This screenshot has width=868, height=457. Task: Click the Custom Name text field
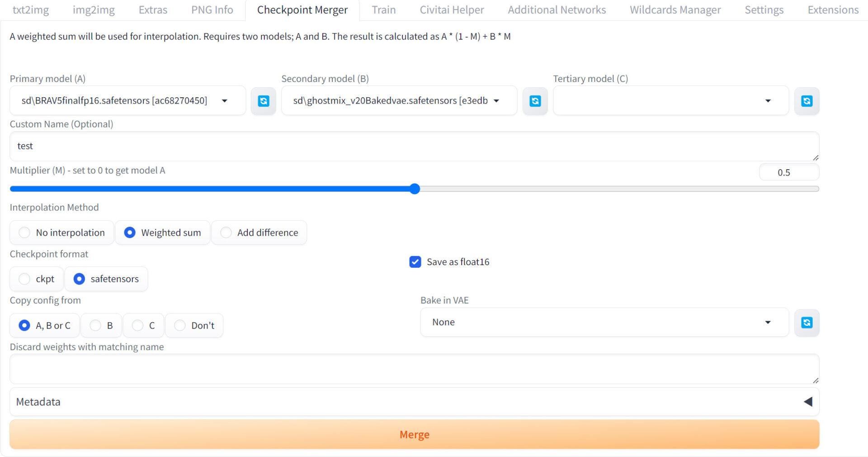pyautogui.click(x=414, y=146)
